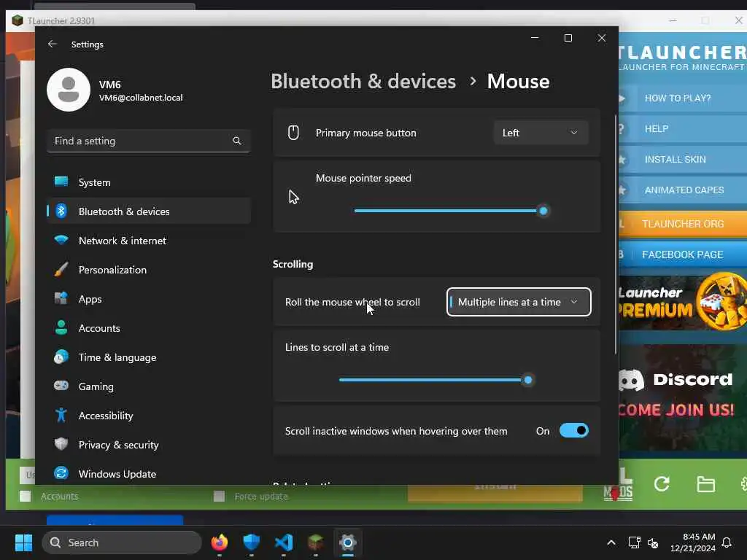Image resolution: width=747 pixels, height=560 pixels.
Task: Click the taskbar Search box
Action: [122, 542]
